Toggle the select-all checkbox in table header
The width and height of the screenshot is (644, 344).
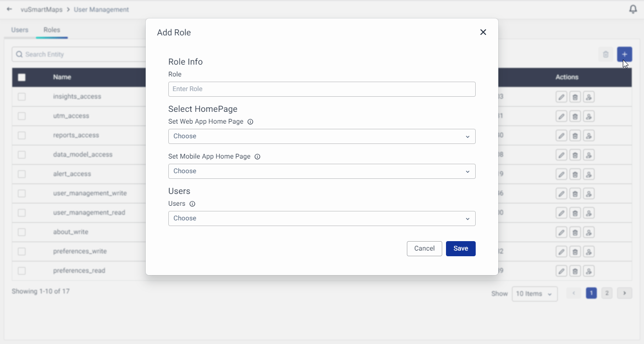coord(22,77)
